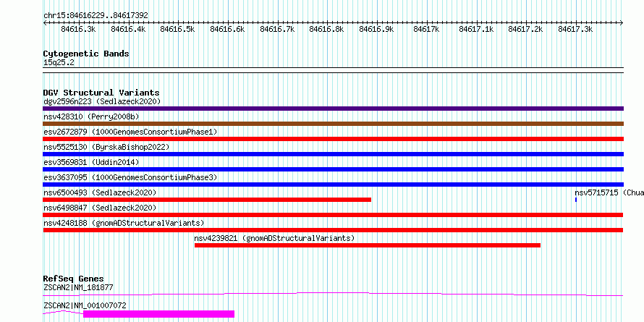Select the nsv428310 brown variant bar
The width and height of the screenshot is (644, 322).
pos(333,124)
